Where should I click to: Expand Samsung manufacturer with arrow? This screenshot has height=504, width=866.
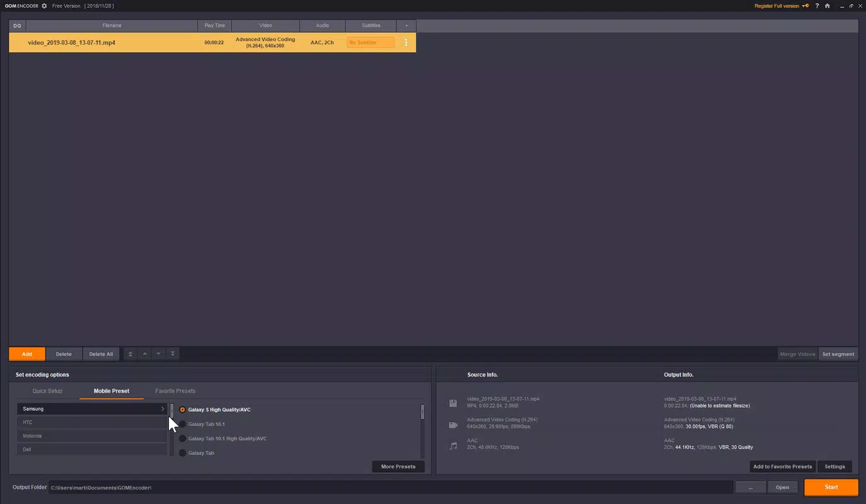(162, 409)
